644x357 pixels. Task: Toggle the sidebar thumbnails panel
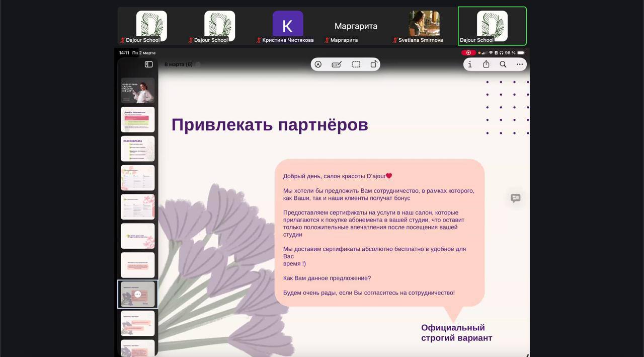[148, 64]
